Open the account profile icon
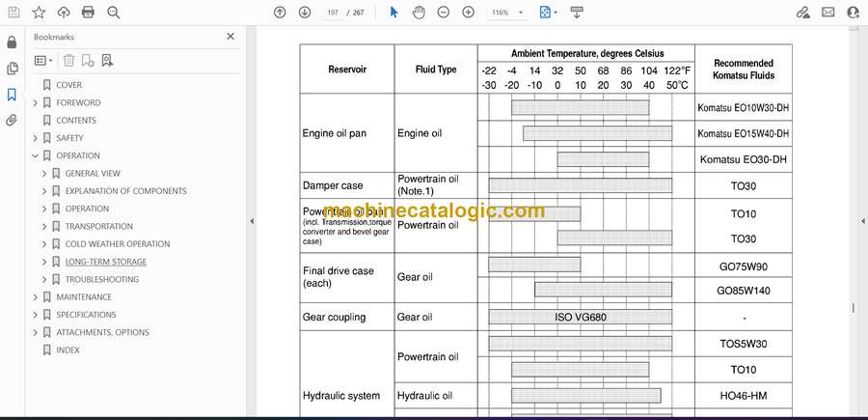868x420 pixels. click(854, 13)
